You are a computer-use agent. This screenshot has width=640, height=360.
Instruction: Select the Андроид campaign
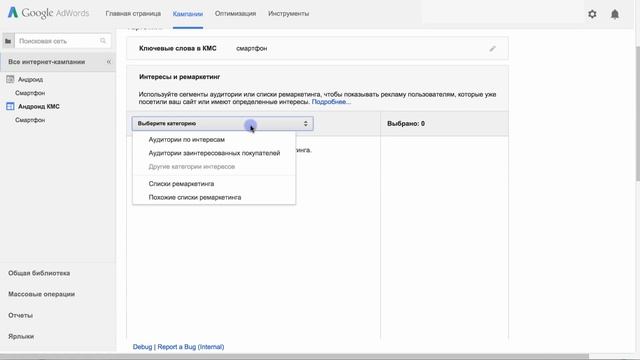coord(31,80)
